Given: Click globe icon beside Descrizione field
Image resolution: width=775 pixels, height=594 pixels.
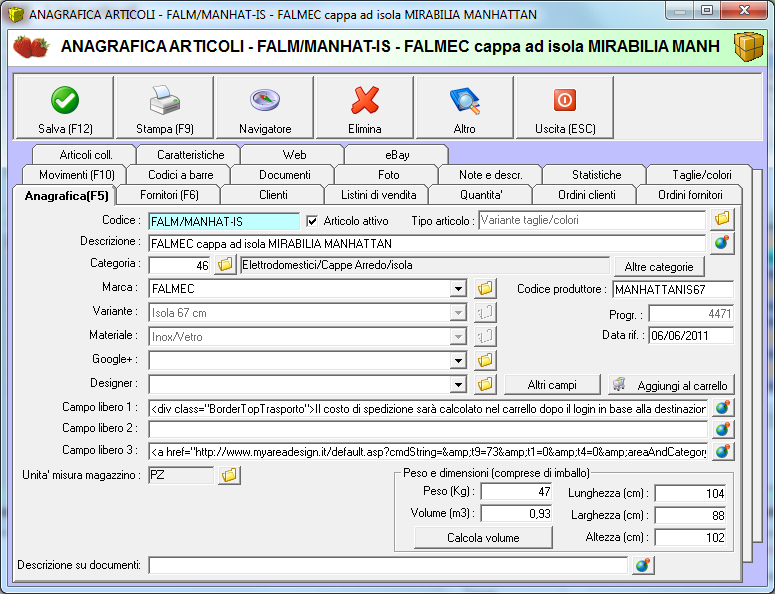Looking at the screenshot, I should point(722,242).
